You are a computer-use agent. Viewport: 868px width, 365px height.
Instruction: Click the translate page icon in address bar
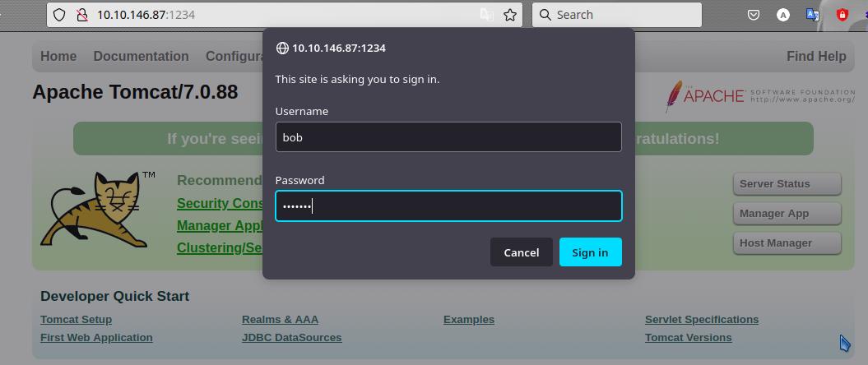pos(486,15)
